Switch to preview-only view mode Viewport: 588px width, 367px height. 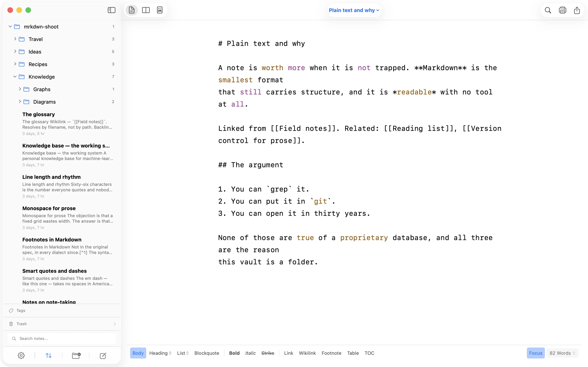coord(160,10)
